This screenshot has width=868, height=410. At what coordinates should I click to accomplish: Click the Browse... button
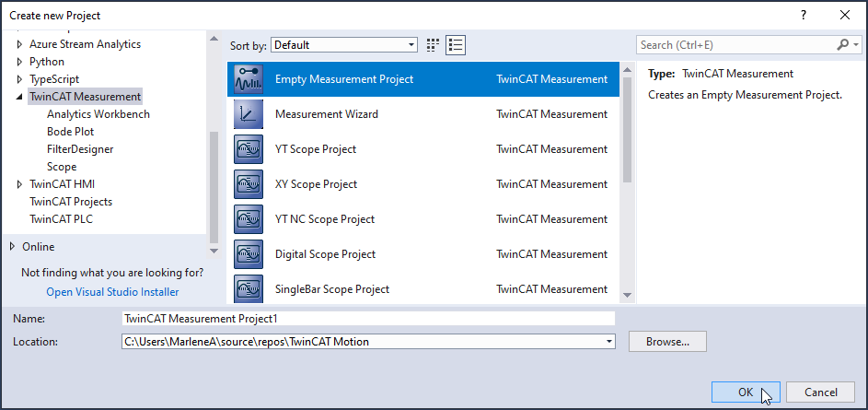pos(667,341)
